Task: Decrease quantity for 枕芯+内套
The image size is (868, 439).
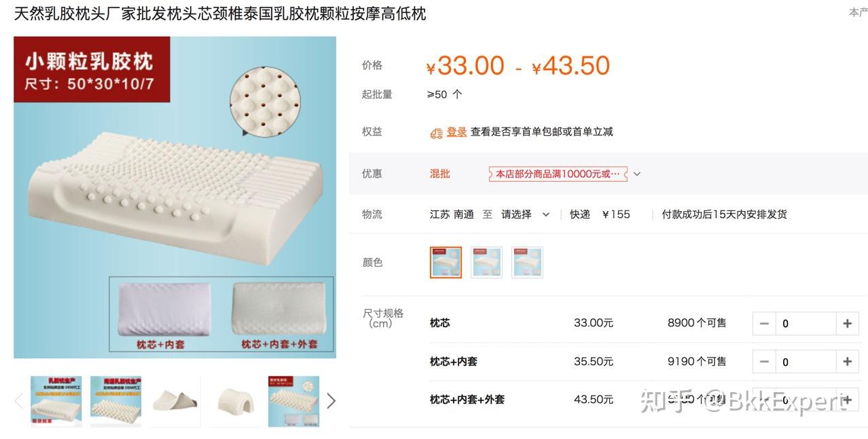Action: (764, 362)
